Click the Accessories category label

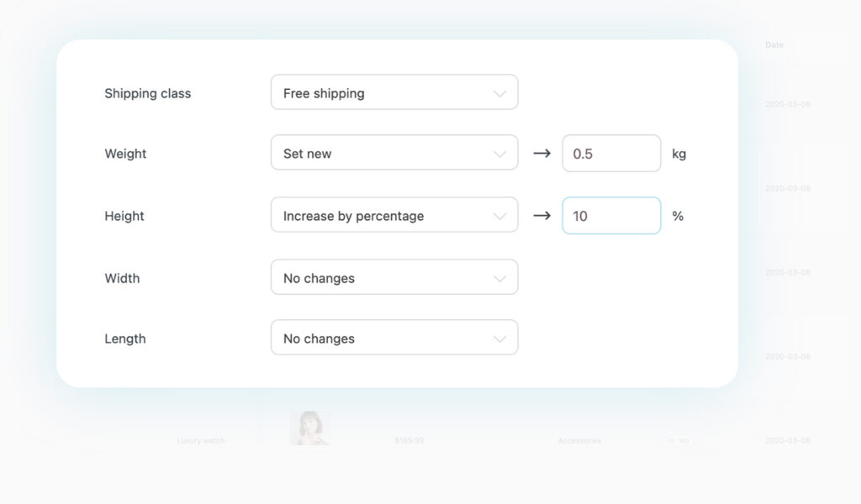(x=579, y=440)
